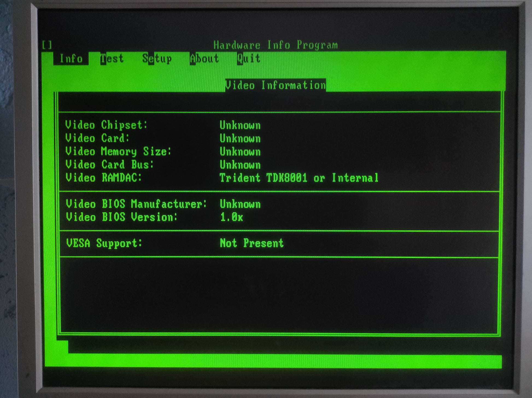Screen dimensions: 532x398
Task: Click the Video Card Bus label
Action: point(109,165)
